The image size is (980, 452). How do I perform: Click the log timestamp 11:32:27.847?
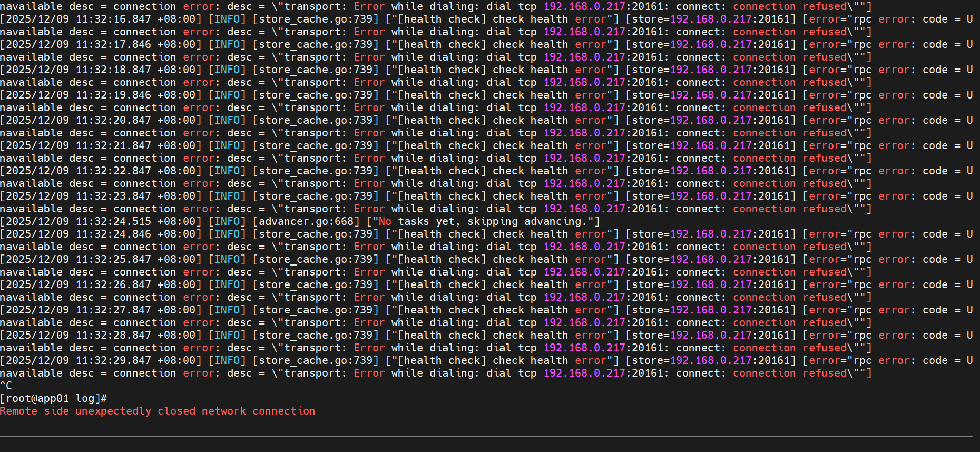[x=113, y=310]
